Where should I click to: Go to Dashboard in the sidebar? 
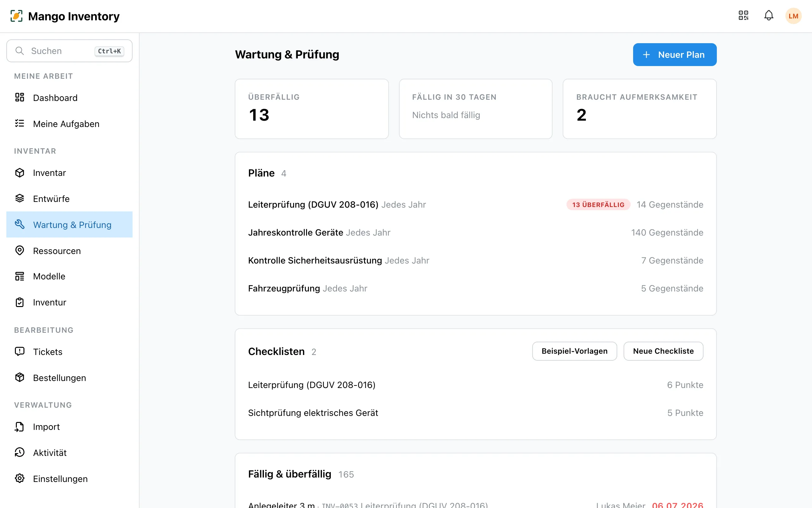[x=69, y=98]
